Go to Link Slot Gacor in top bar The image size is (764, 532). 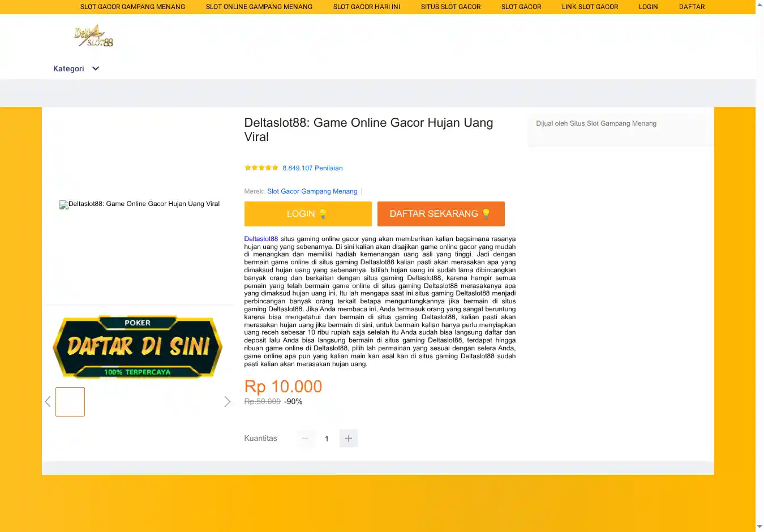[x=590, y=7]
